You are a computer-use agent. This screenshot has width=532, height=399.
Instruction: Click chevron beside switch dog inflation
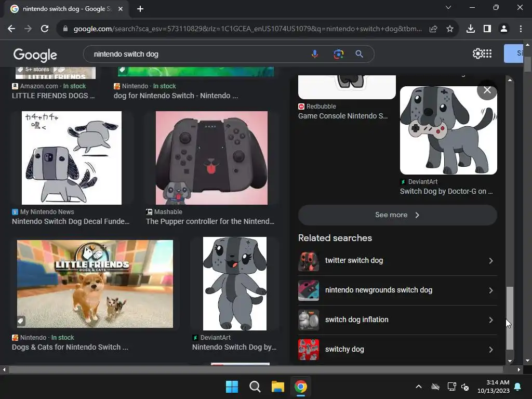[491, 320]
